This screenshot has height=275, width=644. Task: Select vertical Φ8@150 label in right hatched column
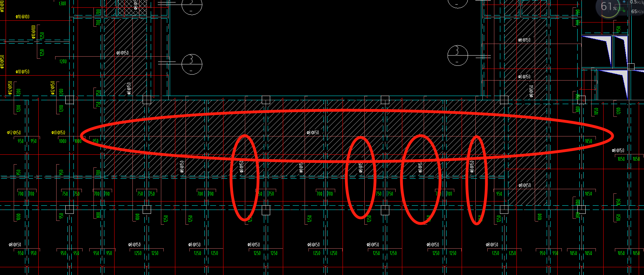[531, 91]
